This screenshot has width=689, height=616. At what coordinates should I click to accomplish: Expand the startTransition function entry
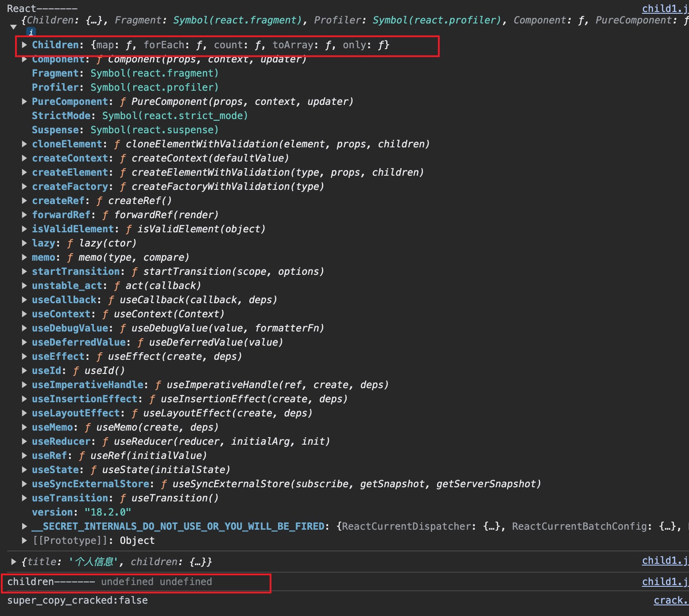click(25, 271)
